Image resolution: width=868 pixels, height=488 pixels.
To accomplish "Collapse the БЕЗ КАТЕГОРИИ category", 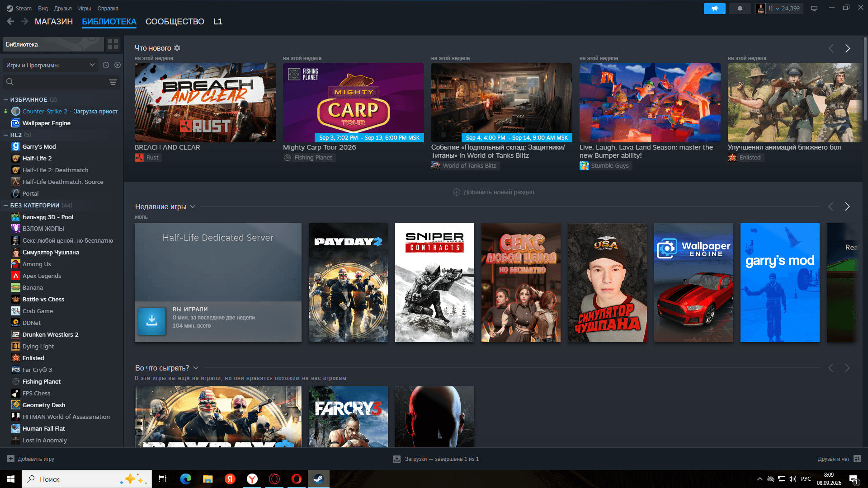I will coord(6,205).
